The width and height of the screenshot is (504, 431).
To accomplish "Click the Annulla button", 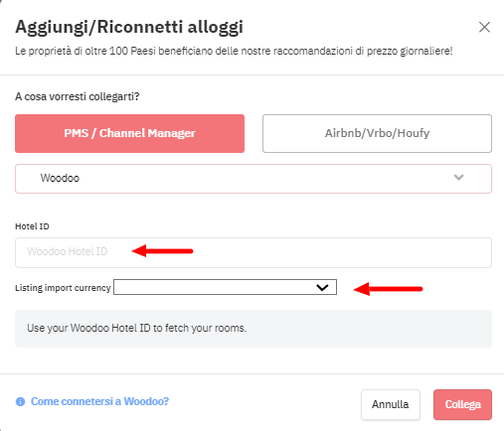I will click(x=391, y=404).
